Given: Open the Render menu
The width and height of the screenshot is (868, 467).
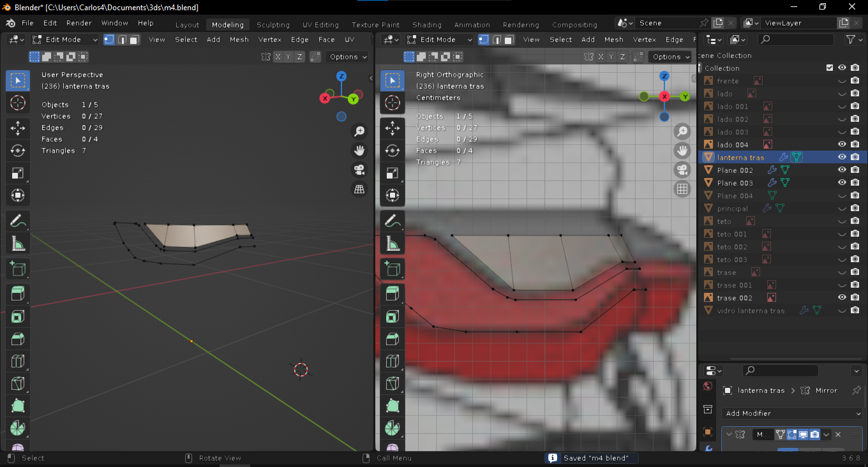Looking at the screenshot, I should (x=79, y=23).
